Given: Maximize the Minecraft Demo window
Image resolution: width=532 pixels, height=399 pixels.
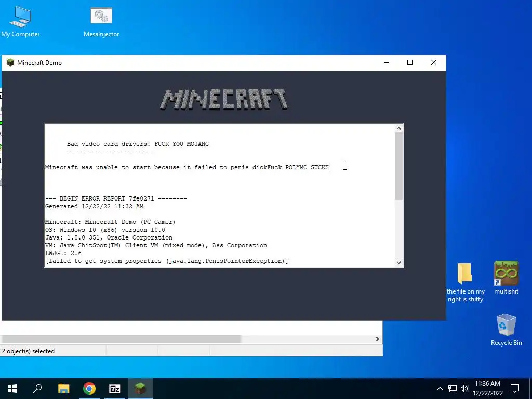Looking at the screenshot, I should pyautogui.click(x=410, y=62).
